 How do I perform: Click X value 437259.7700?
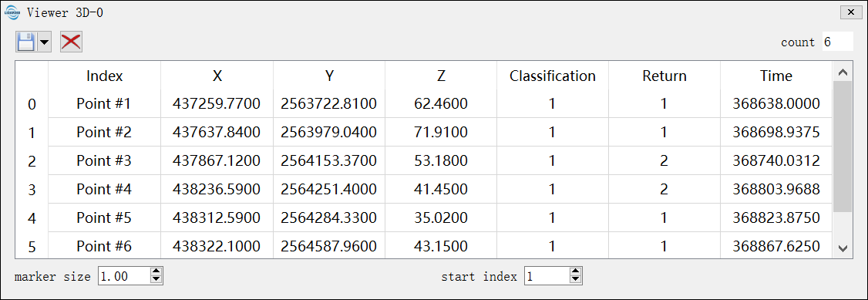click(217, 103)
